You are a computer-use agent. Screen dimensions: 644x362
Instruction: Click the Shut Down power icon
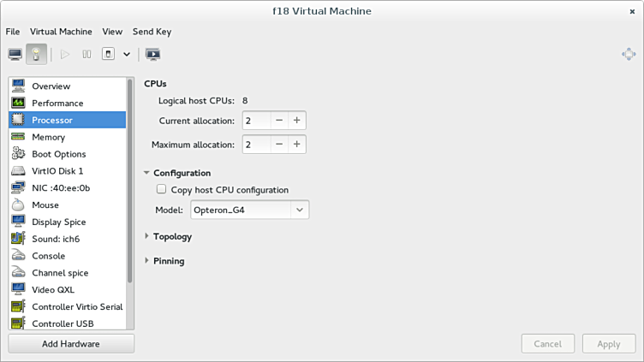click(108, 54)
